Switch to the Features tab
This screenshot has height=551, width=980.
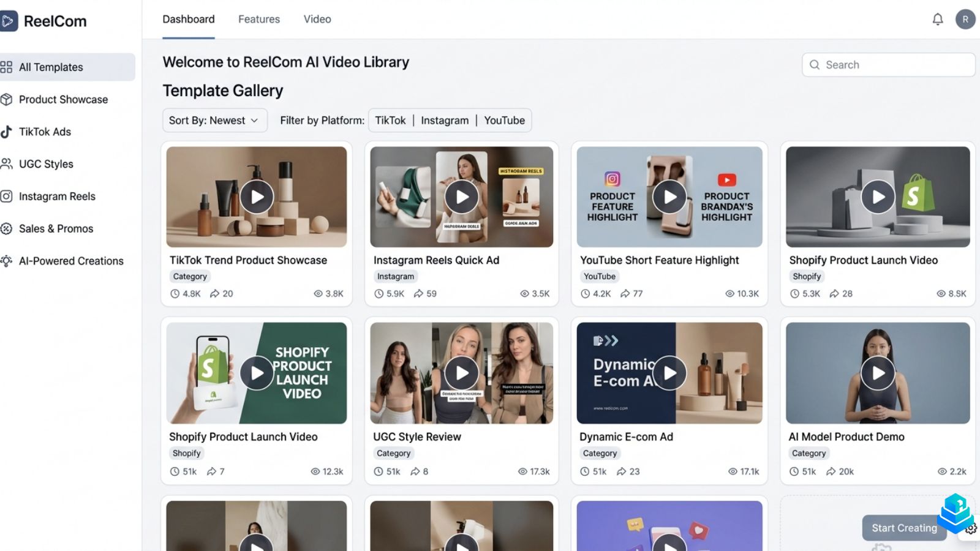pos(259,20)
